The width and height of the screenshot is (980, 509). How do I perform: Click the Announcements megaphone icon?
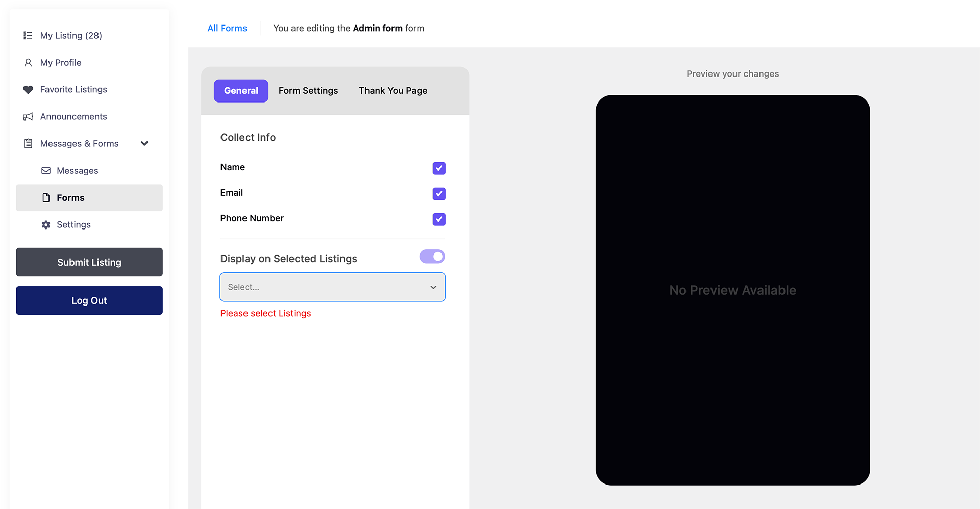point(28,116)
